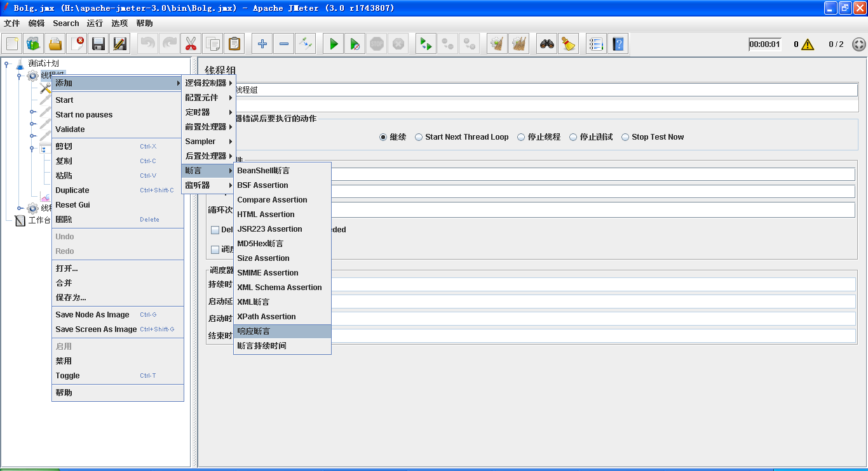The height and width of the screenshot is (471, 868).
Task: Collapse the 测试计划 tree node toggle
Action: 8,63
